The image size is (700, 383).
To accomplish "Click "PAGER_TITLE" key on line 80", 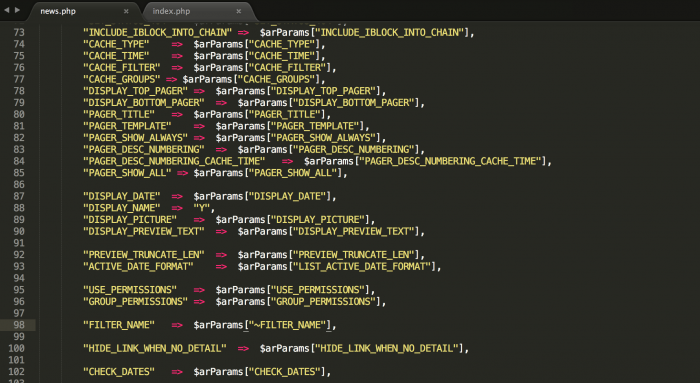I will [119, 114].
